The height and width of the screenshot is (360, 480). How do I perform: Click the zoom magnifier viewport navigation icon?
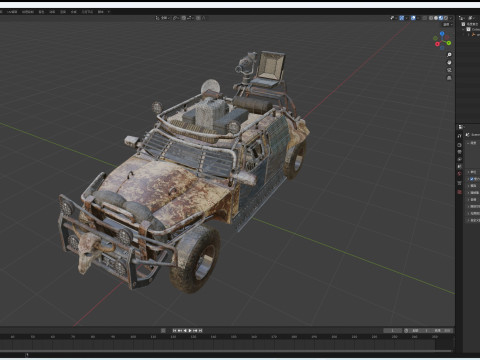click(x=449, y=54)
